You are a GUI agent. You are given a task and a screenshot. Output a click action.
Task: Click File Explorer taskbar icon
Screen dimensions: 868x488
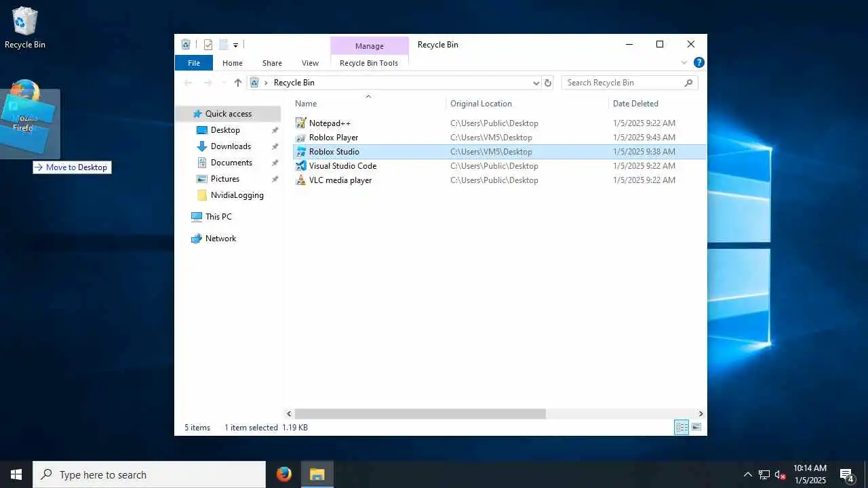click(317, 474)
